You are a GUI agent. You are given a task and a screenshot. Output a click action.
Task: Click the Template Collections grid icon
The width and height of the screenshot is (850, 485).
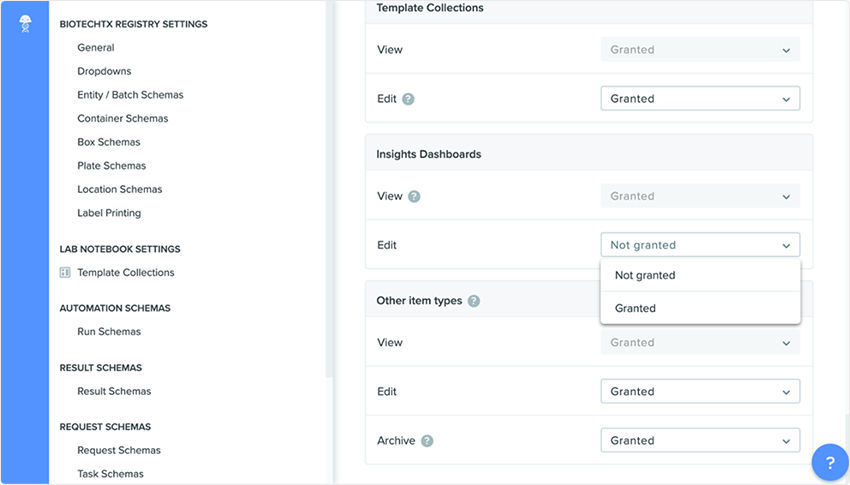pos(65,272)
